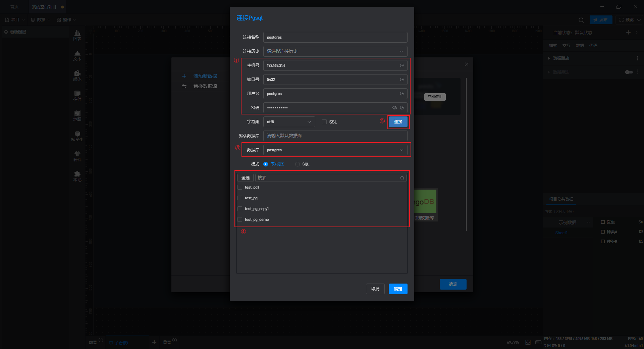Click the search magnifier icon in table list
Screen dimensions: 644x349
[402, 178]
